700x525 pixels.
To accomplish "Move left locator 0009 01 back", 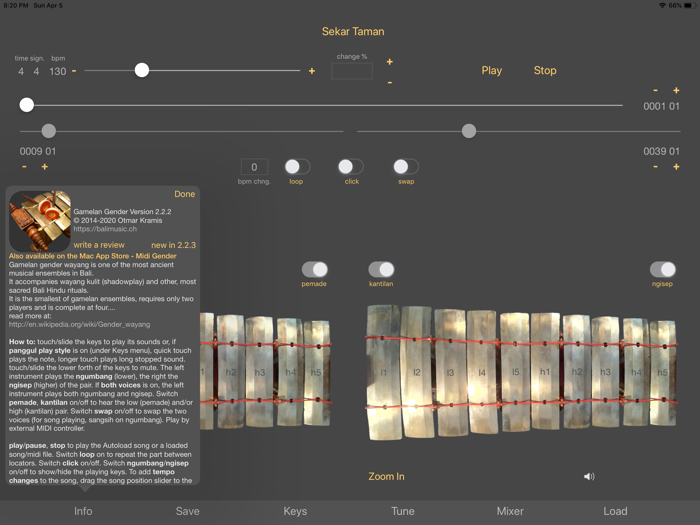I will (x=24, y=167).
